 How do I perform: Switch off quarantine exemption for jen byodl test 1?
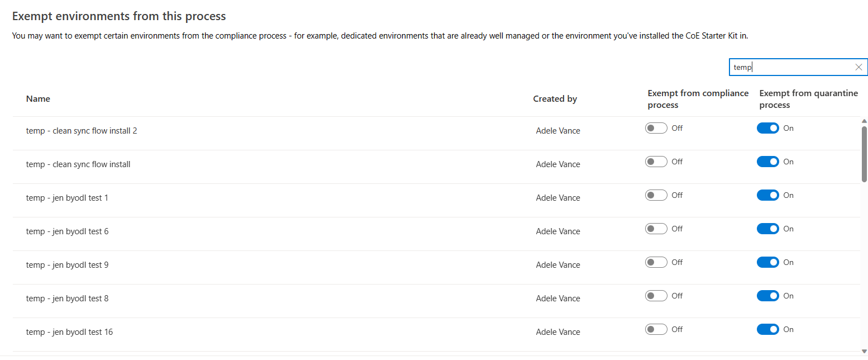coord(767,196)
